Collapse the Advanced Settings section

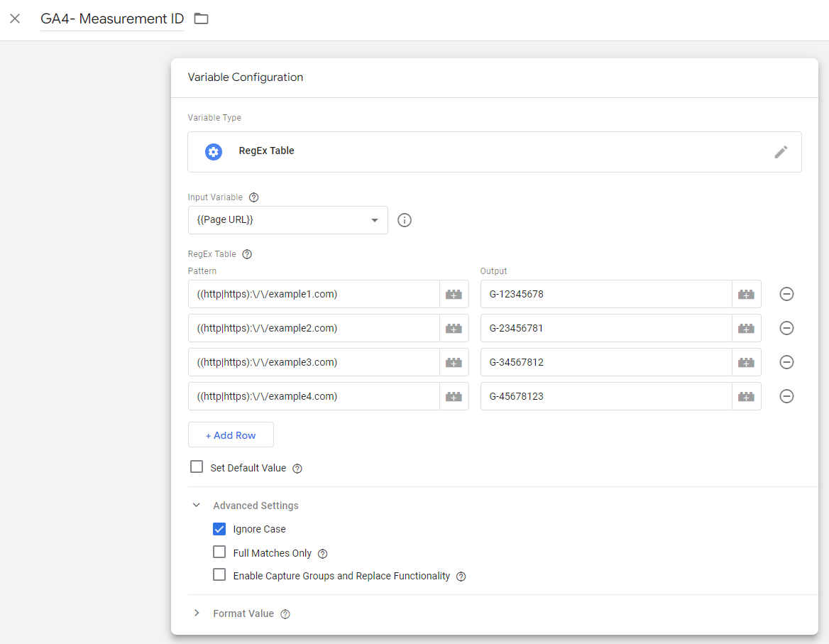pyautogui.click(x=197, y=506)
